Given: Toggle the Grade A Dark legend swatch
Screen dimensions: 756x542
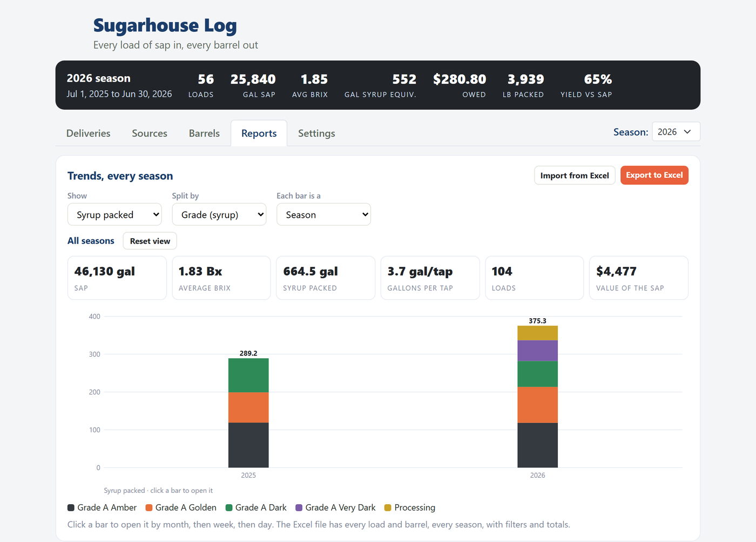Looking at the screenshot, I should tap(229, 508).
